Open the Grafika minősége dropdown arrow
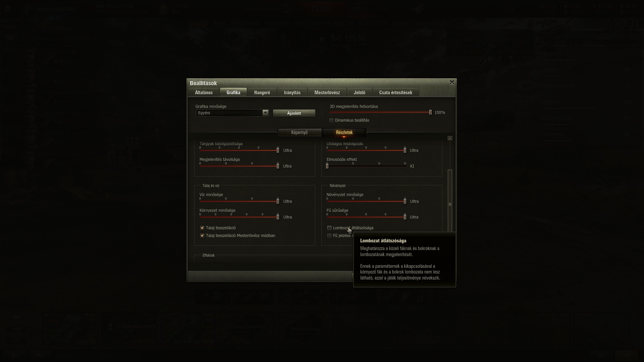 click(x=265, y=113)
